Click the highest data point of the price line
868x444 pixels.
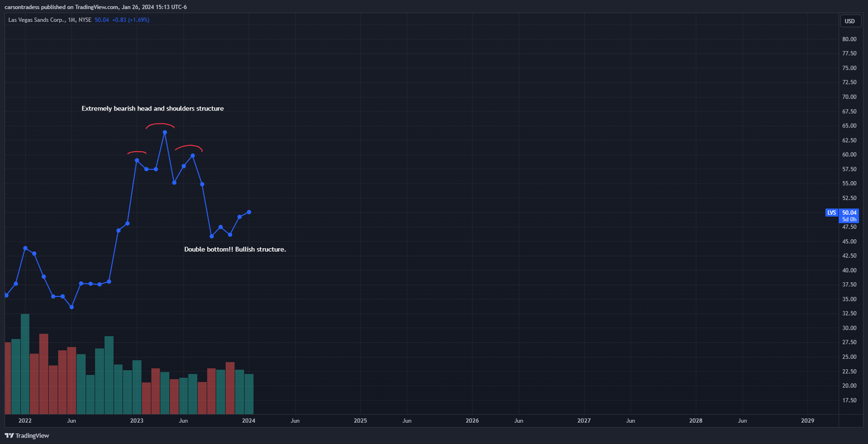(165, 132)
